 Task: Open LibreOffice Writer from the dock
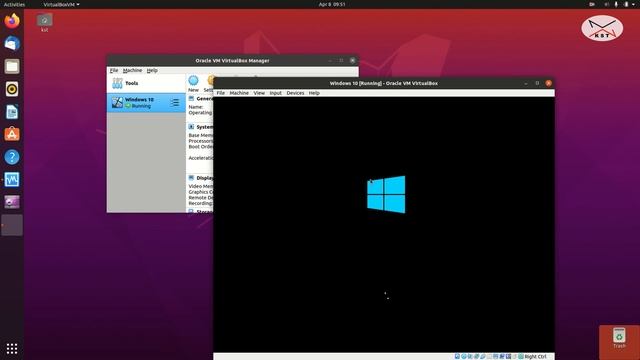click(x=12, y=111)
